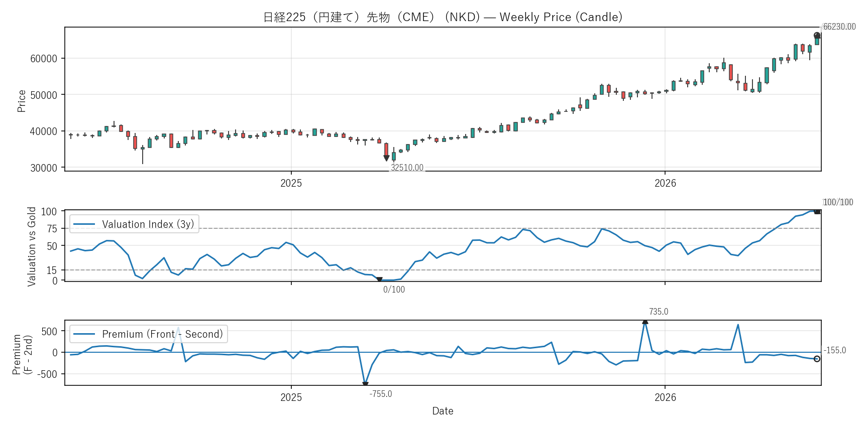868x426 pixels.
Task: Click the blue line sample in the Premium legend
Action: (84, 334)
